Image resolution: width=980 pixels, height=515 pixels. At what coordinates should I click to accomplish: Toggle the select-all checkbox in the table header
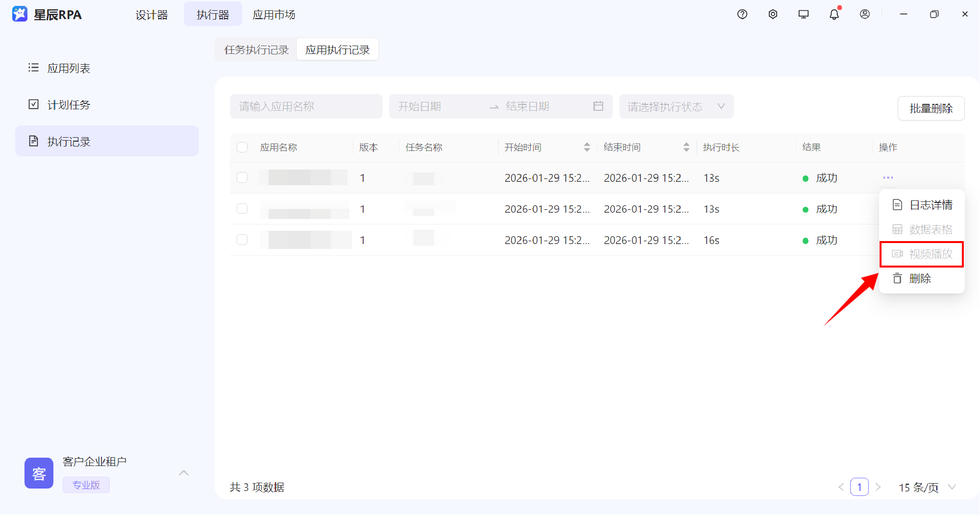(x=242, y=147)
